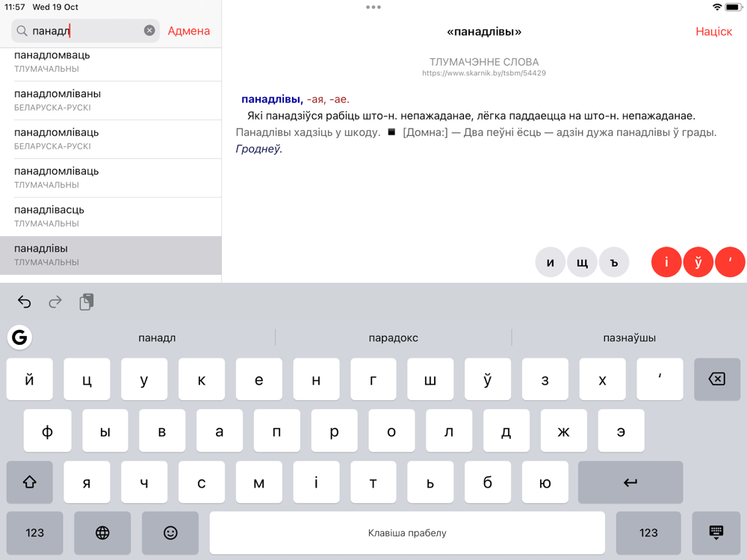Tap the left 123 numbers key

35,532
